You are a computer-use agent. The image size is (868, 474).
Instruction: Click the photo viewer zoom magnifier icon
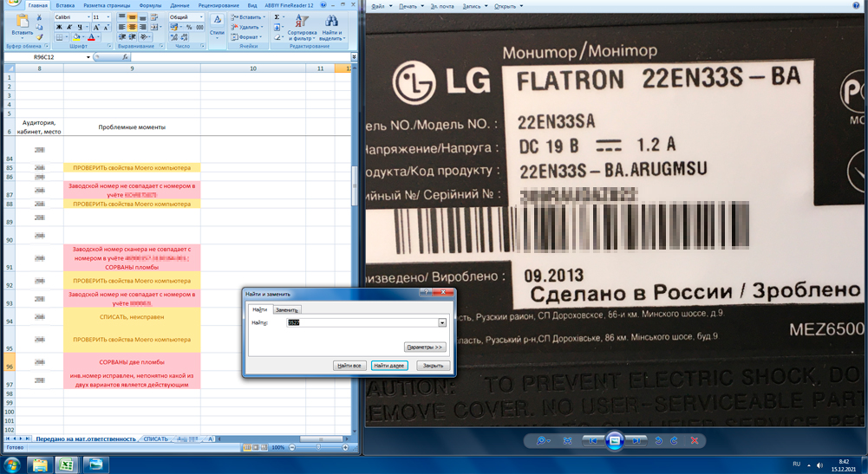tap(543, 441)
